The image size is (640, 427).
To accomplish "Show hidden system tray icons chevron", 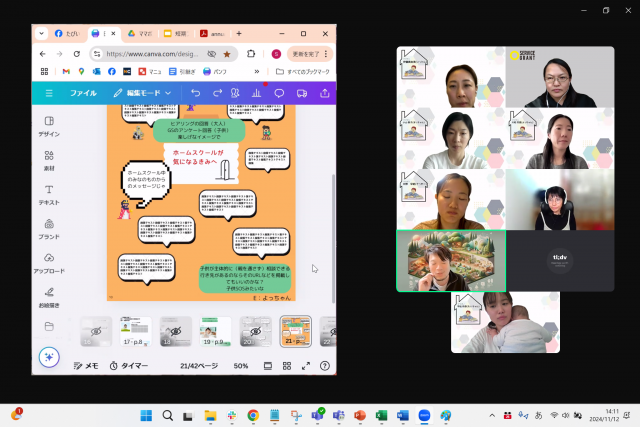I will (x=492, y=416).
